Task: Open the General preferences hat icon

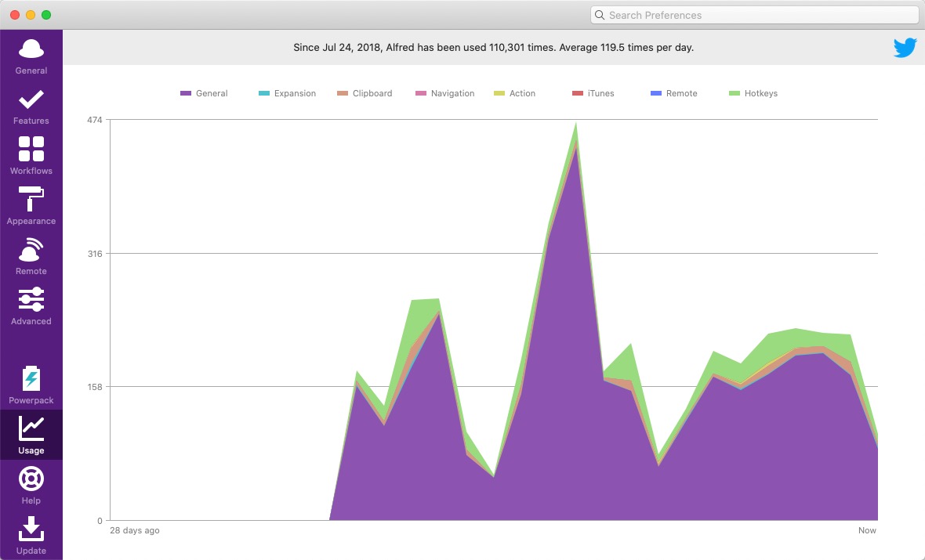Action: tap(31, 49)
